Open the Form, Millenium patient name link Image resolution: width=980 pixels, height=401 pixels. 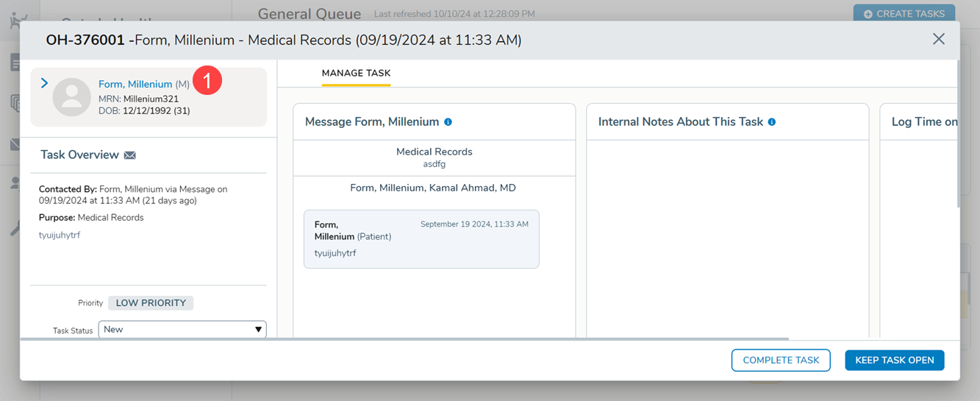tap(135, 85)
